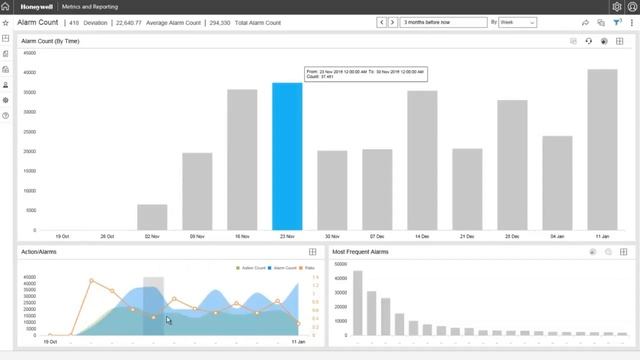Expand the Action/Alarms panel grid icon
This screenshot has width=640, height=360.
tap(313, 252)
